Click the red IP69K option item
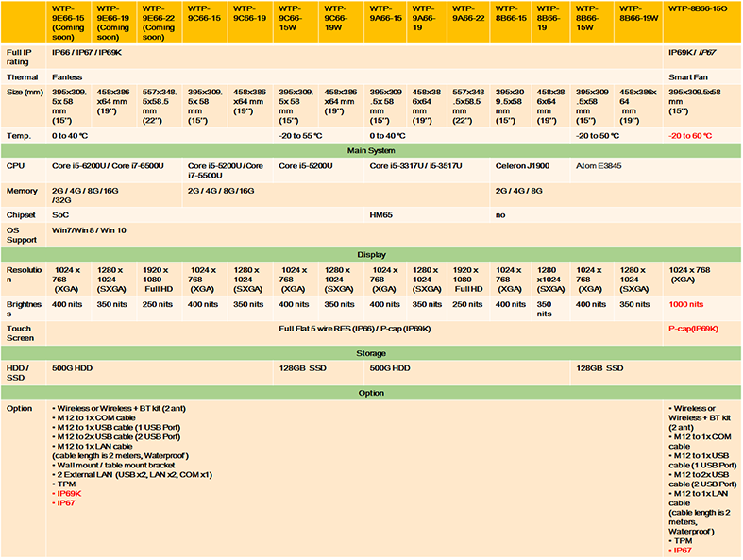The width and height of the screenshot is (743, 560). point(69,493)
